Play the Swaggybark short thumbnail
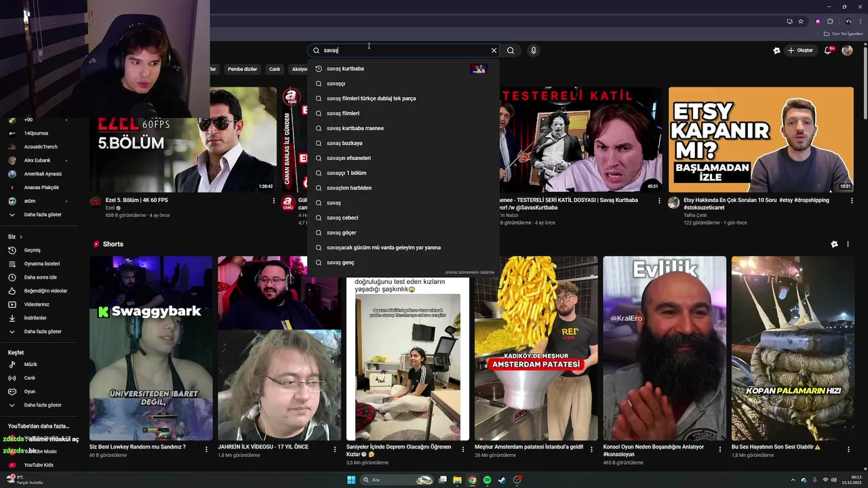Viewport: 868px width, 488px height. pos(151,348)
